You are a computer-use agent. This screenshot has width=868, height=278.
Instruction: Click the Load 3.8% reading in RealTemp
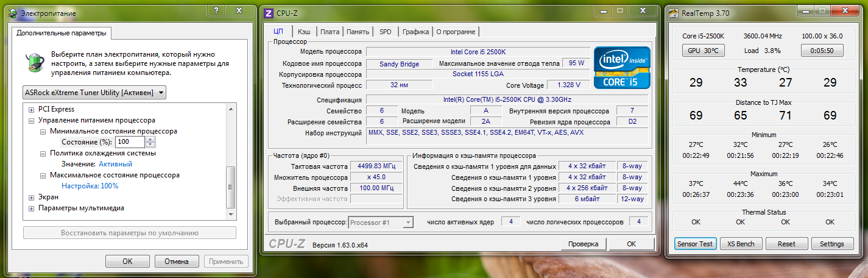click(762, 51)
